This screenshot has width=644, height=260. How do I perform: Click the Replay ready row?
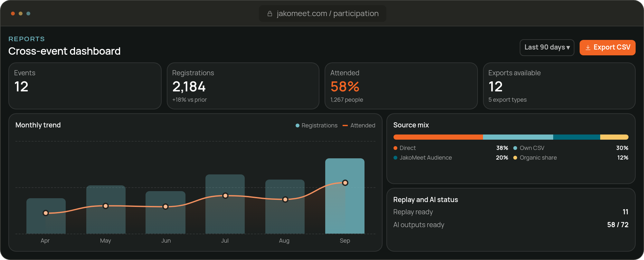coord(511,212)
